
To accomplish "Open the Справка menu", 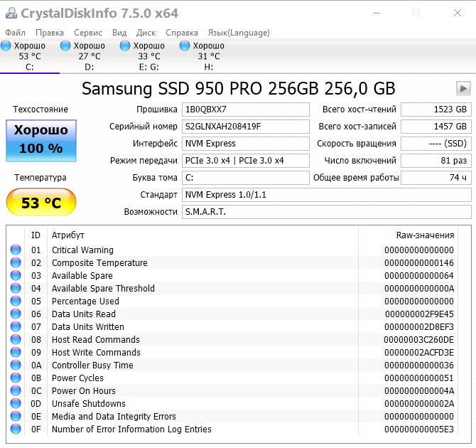I will [182, 33].
